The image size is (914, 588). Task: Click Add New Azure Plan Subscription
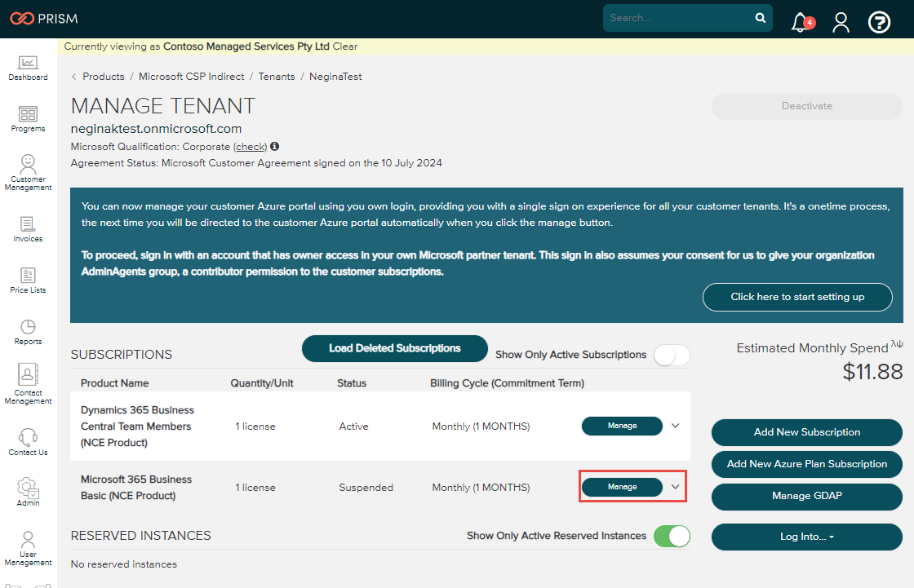point(807,465)
